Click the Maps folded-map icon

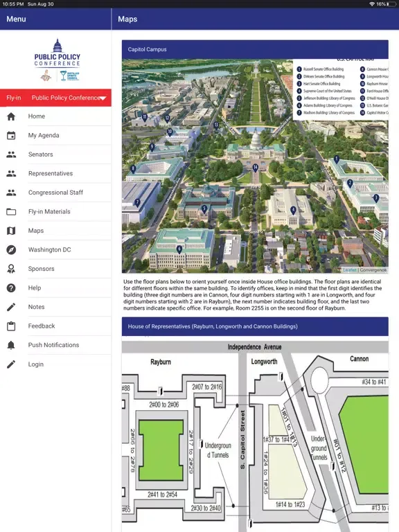pyautogui.click(x=11, y=231)
